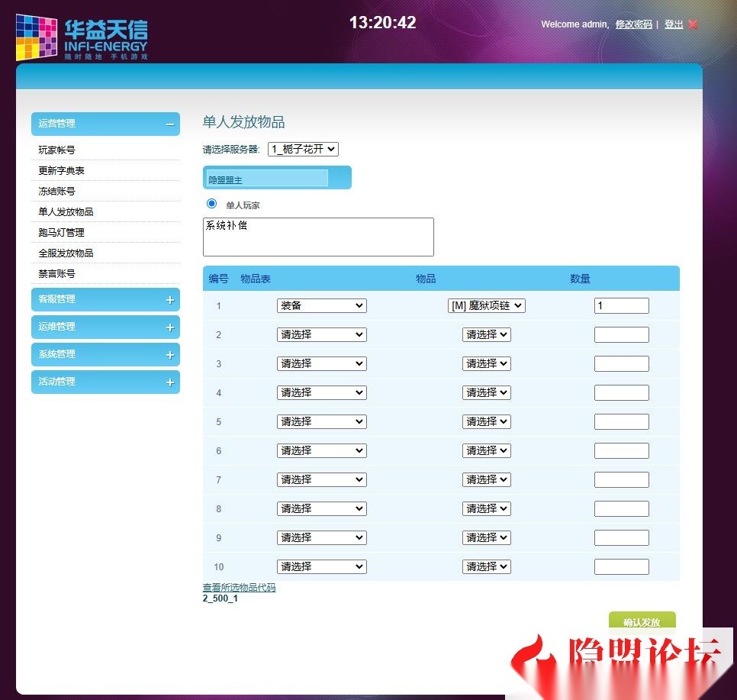Screen dimensions: 737x700
Task: Open the server dropdown 1_栀子花开
Action: click(303, 149)
